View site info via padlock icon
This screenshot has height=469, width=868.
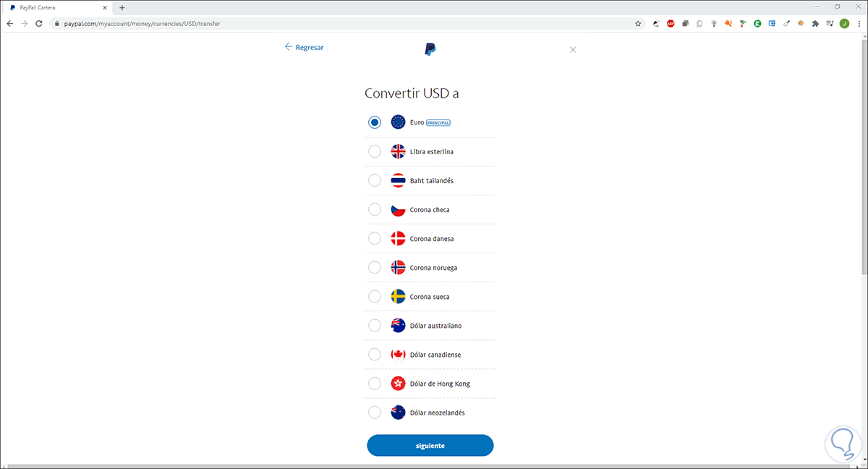coord(58,23)
